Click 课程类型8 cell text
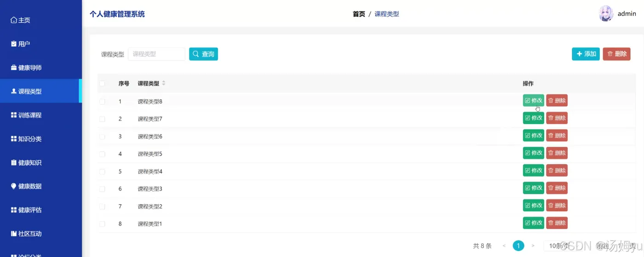 click(x=150, y=101)
